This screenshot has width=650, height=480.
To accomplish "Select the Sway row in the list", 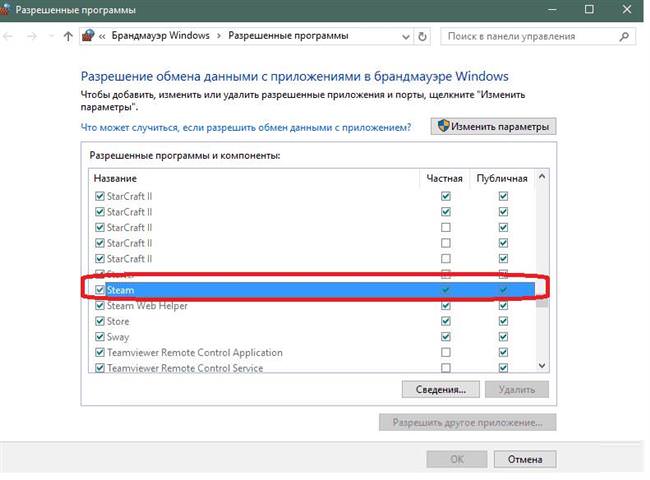I will click(313, 337).
